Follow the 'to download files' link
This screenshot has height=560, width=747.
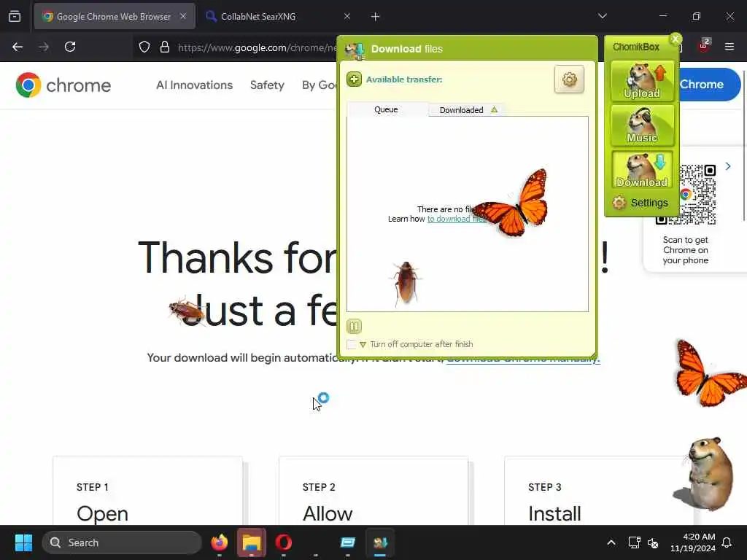(x=457, y=219)
